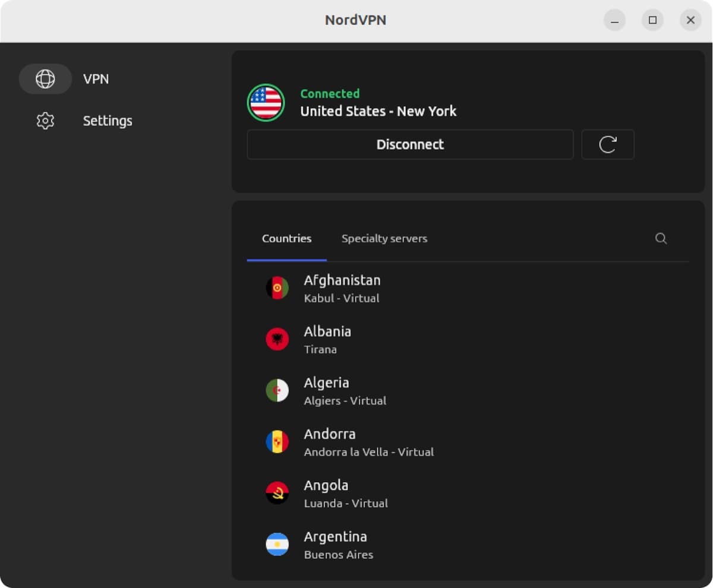The height and width of the screenshot is (588, 713).
Task: Click the Disconnect button
Action: (x=410, y=144)
